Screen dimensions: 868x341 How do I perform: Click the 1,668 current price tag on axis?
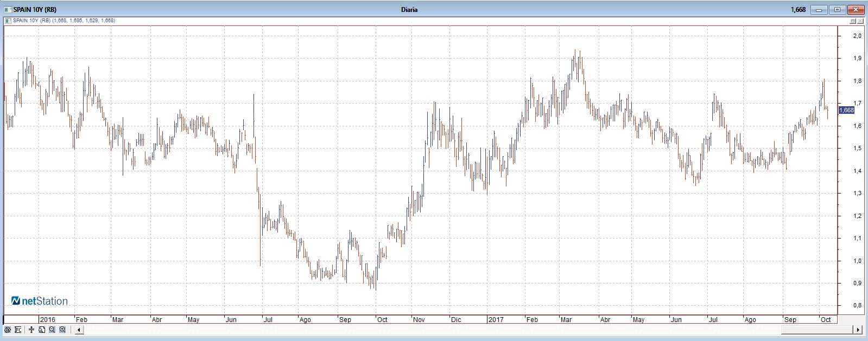pos(847,110)
